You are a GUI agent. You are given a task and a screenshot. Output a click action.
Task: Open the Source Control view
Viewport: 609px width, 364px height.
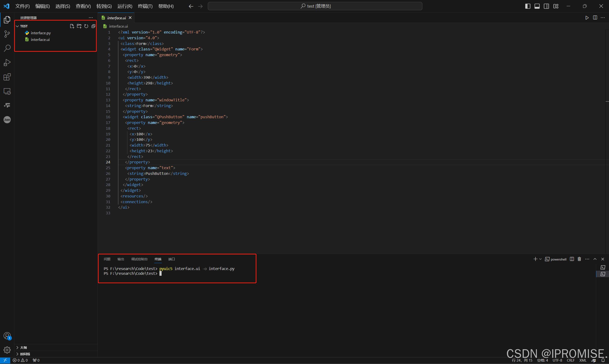(7, 34)
